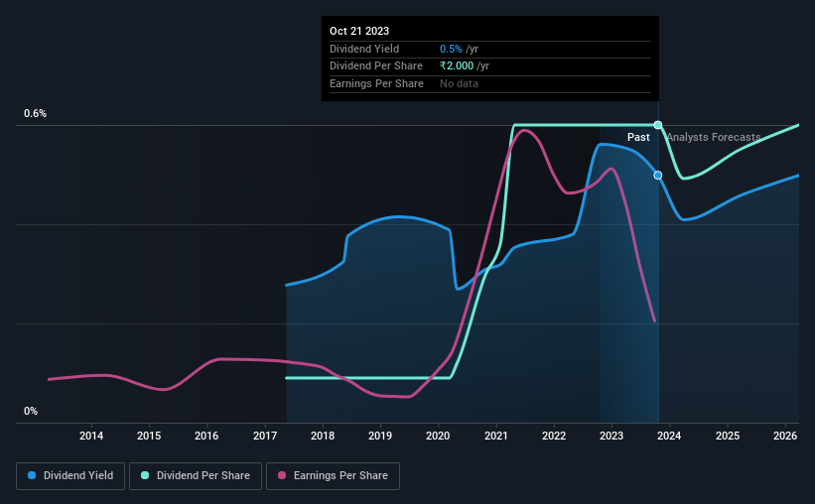Click the pink Earnings Per Share legend dot
Image resolution: width=815 pixels, height=504 pixels.
pos(282,475)
